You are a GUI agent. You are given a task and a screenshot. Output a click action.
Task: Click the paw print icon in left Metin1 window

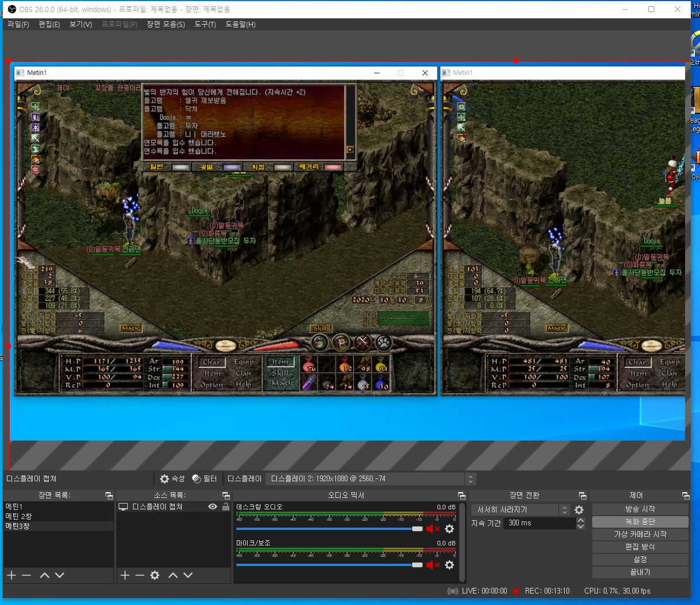[x=384, y=343]
